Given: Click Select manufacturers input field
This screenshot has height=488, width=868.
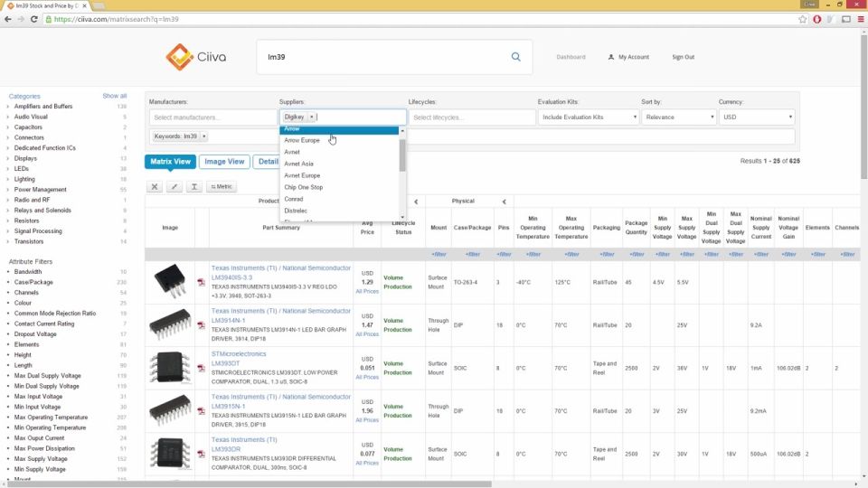Looking at the screenshot, I should [212, 117].
